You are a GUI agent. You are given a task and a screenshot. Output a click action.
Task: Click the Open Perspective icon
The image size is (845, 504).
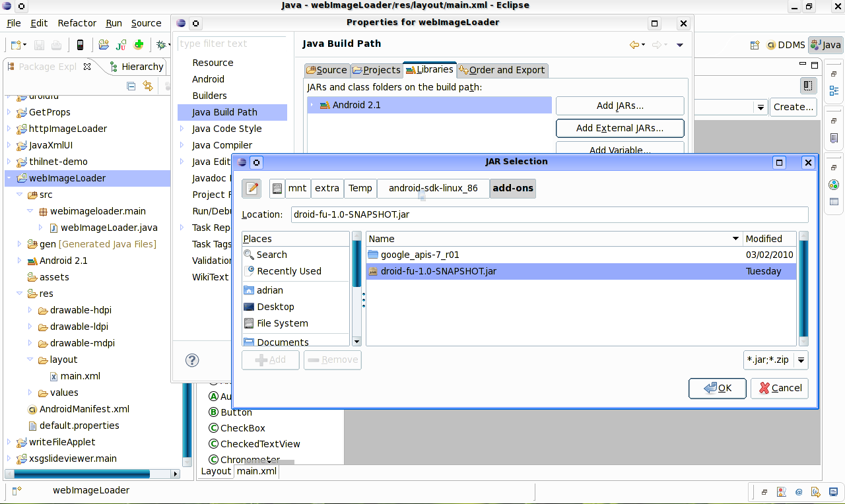click(755, 45)
